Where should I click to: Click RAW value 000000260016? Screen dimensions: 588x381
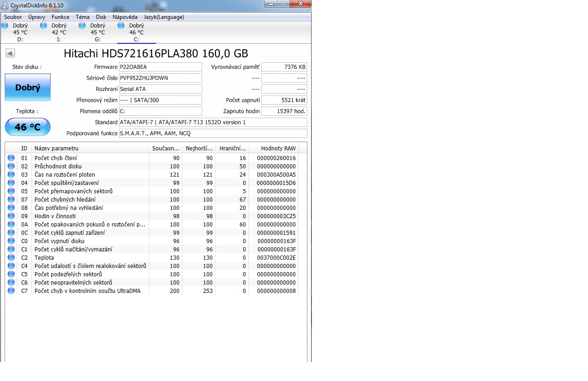[276, 158]
